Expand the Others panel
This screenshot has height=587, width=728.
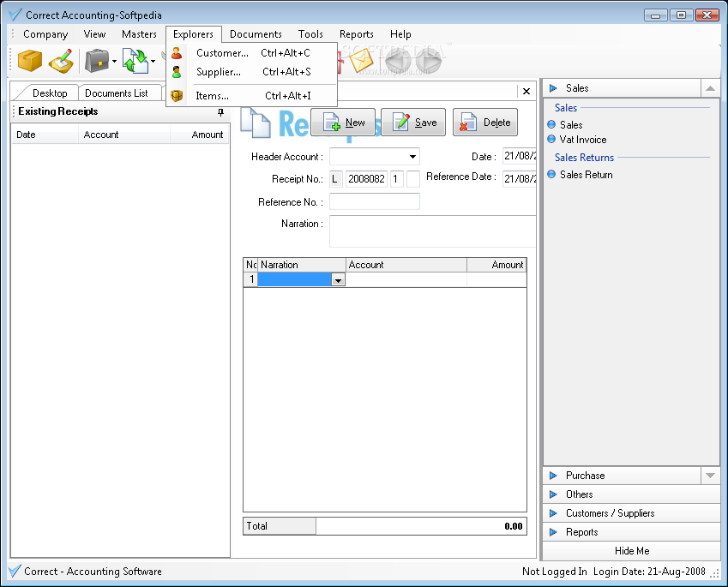pyautogui.click(x=631, y=494)
